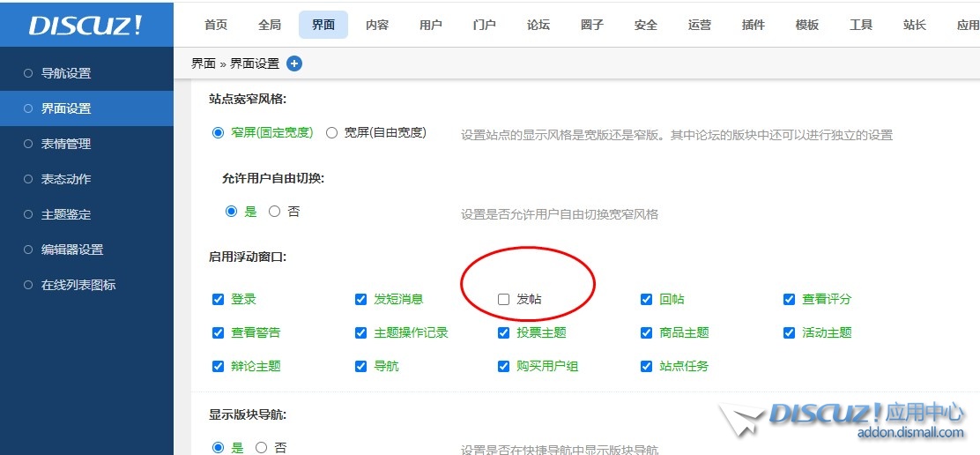This screenshot has width=980, height=455.
Task: Go to the 安全 tab
Action: 646,25
